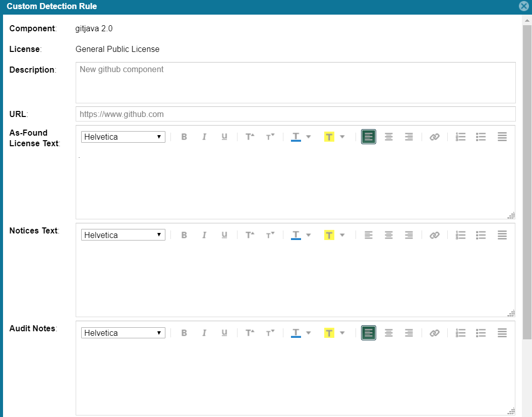Viewport: 532px width, 417px height.
Task: Close the Custom Detection Rule dialog
Action: pyautogui.click(x=524, y=7)
